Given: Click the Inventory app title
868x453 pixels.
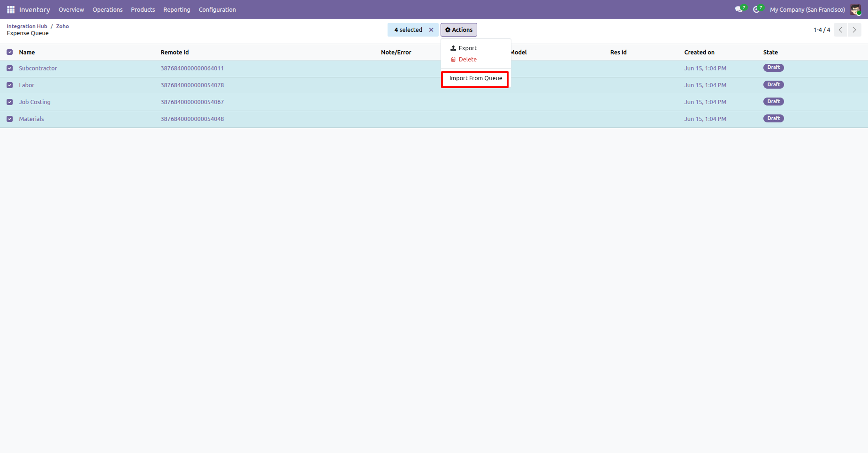Looking at the screenshot, I should tap(35, 10).
